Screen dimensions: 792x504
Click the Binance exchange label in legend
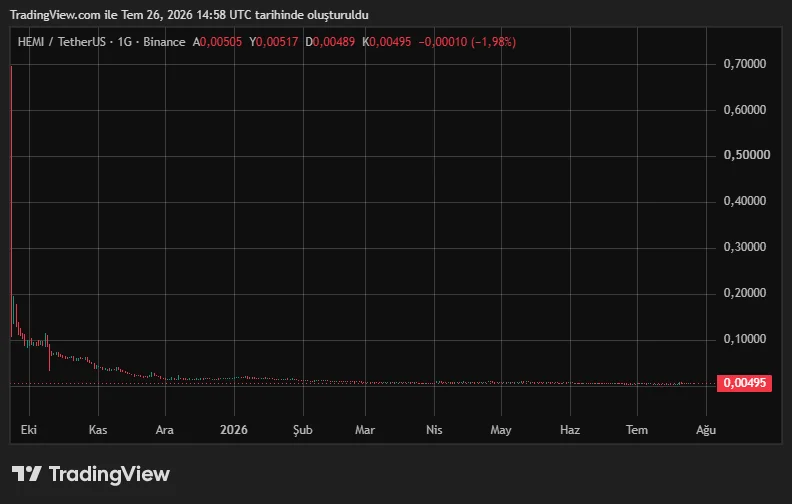click(x=164, y=42)
